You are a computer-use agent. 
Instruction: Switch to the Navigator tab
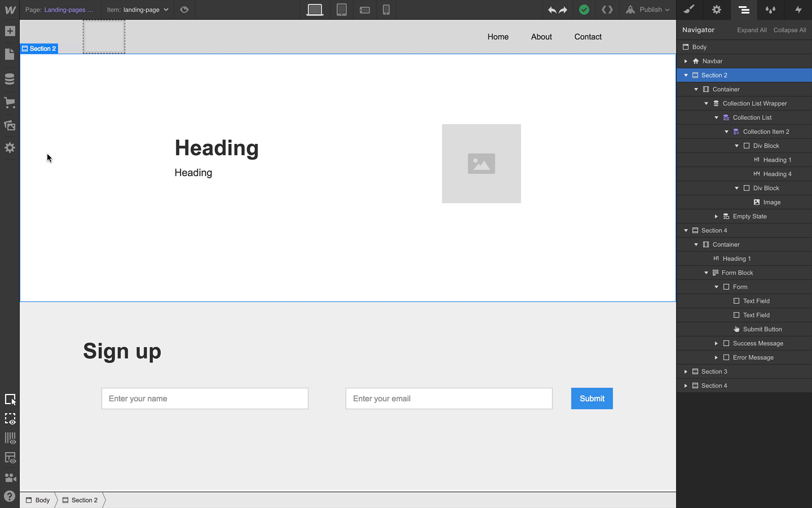(744, 10)
